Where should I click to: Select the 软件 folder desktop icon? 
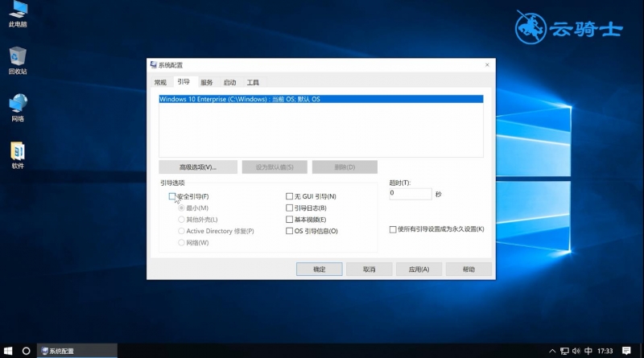pos(18,154)
